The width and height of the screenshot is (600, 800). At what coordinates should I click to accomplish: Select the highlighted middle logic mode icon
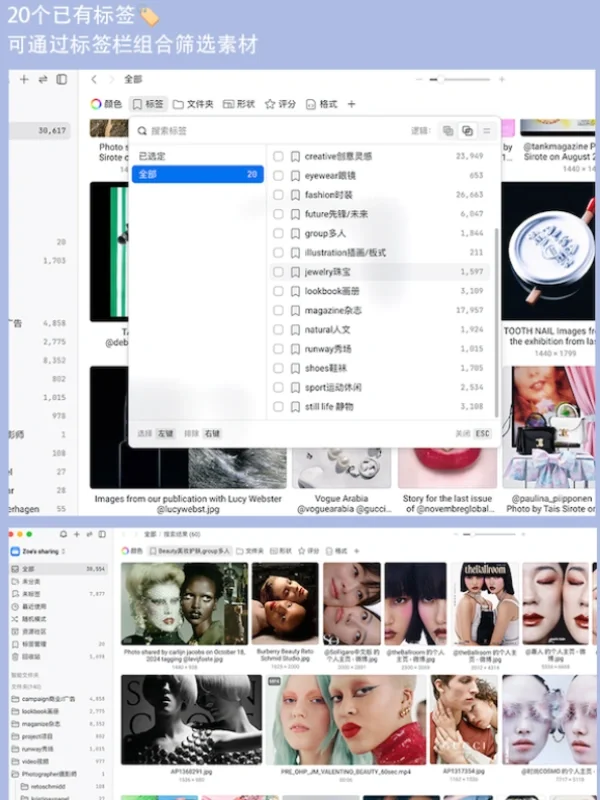[x=467, y=131]
